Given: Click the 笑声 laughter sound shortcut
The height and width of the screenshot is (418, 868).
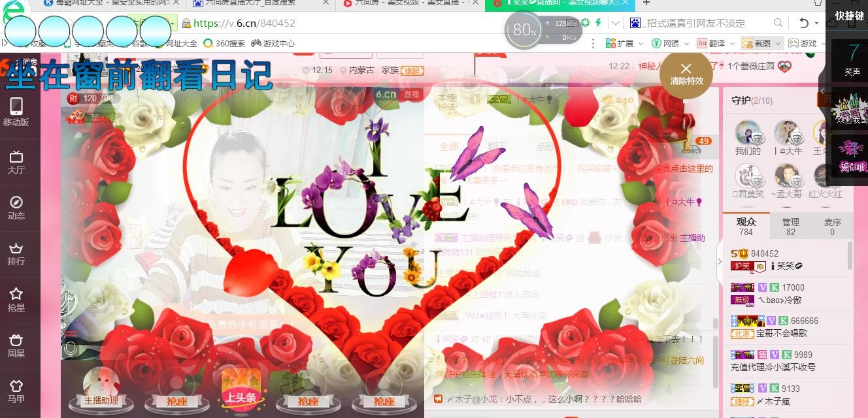Looking at the screenshot, I should pyautogui.click(x=852, y=59).
